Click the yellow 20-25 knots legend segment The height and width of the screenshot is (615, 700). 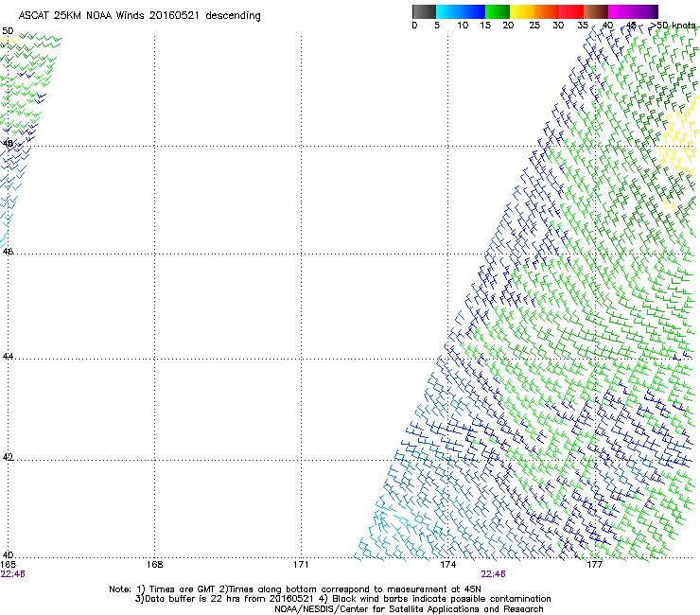(522, 11)
